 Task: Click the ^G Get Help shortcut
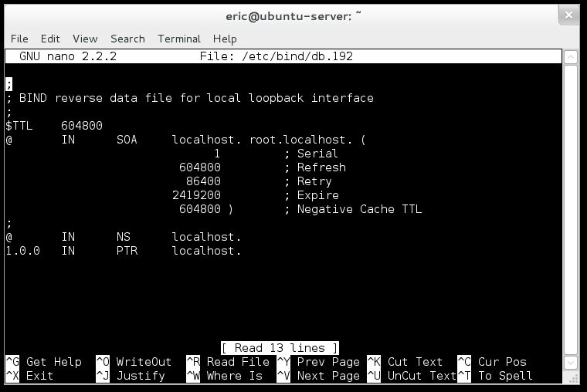coord(44,362)
